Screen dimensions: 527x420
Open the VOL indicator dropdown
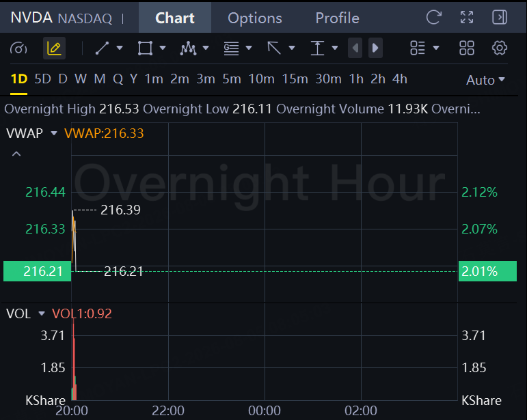coord(42,313)
